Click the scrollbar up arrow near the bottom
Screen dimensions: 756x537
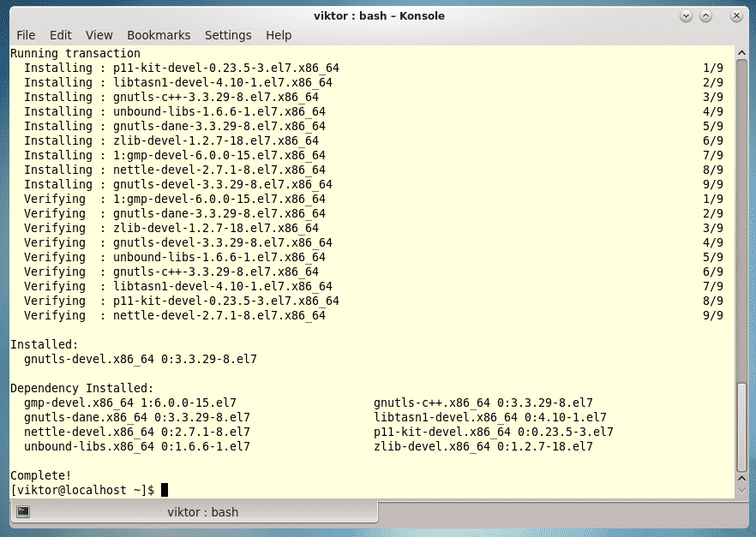[x=741, y=478]
